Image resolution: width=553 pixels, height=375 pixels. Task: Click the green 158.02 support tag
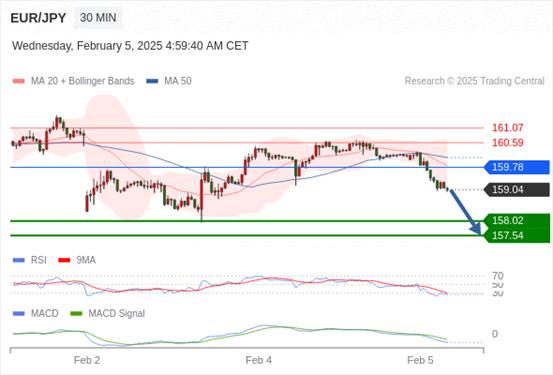click(x=517, y=221)
